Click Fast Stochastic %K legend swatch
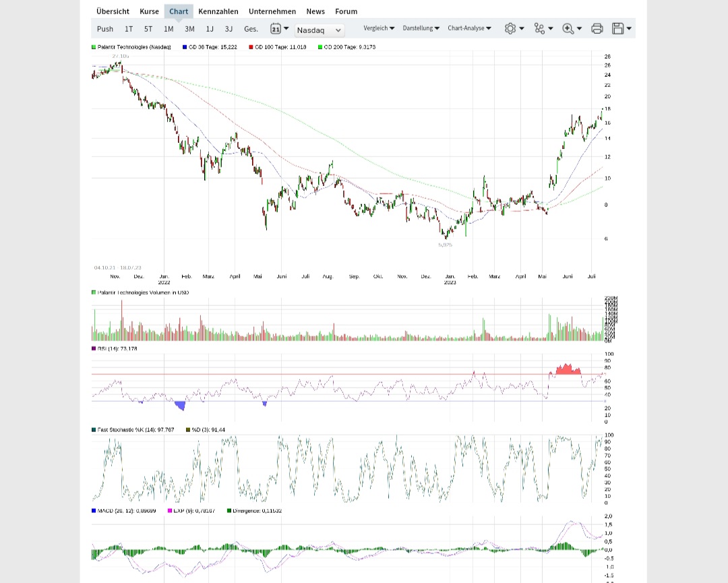This screenshot has height=583, width=728. tap(94, 430)
